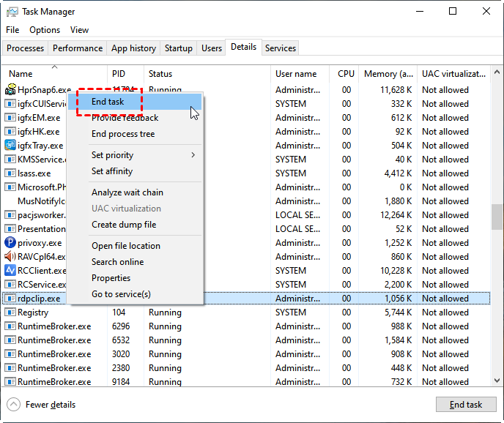Collapse view with Fewer details arrow

point(14,405)
